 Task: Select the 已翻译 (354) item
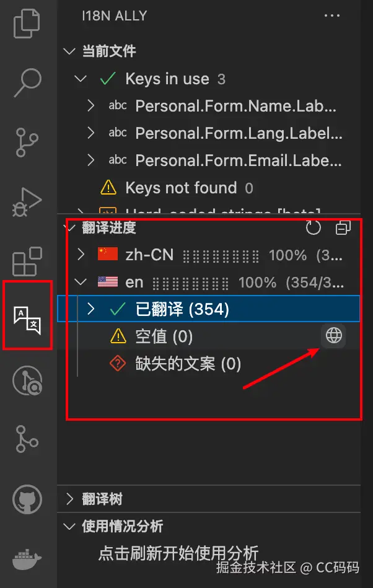click(x=209, y=309)
